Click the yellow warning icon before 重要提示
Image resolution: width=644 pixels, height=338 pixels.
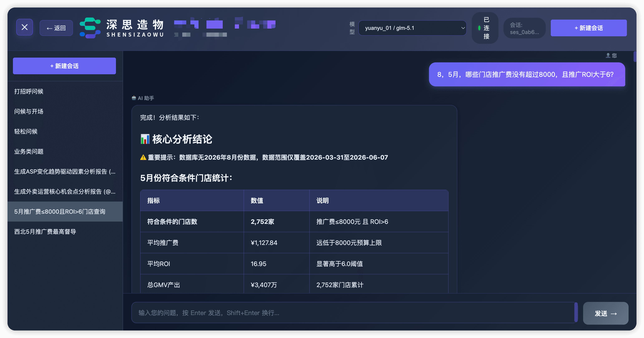click(x=143, y=157)
